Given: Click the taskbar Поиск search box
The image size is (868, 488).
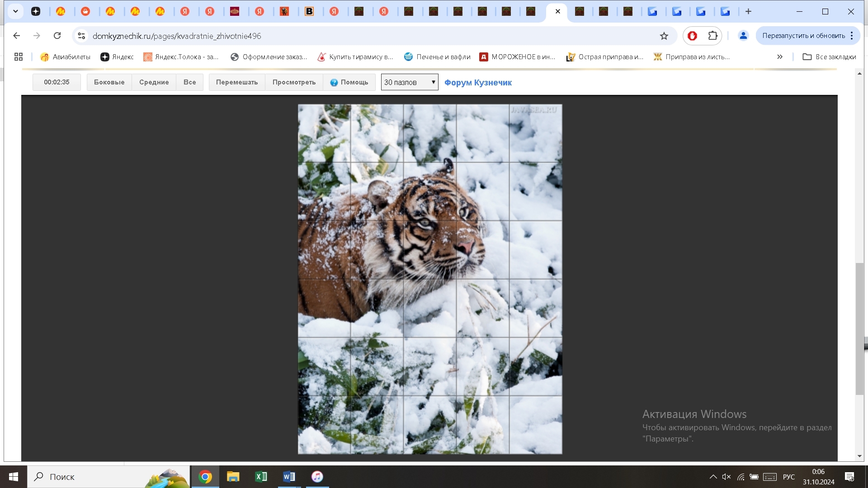Looking at the screenshot, I should [x=108, y=477].
